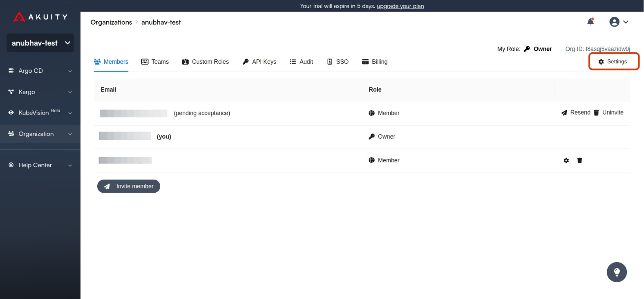
Task: Open the API Keys tab
Action: [259, 62]
